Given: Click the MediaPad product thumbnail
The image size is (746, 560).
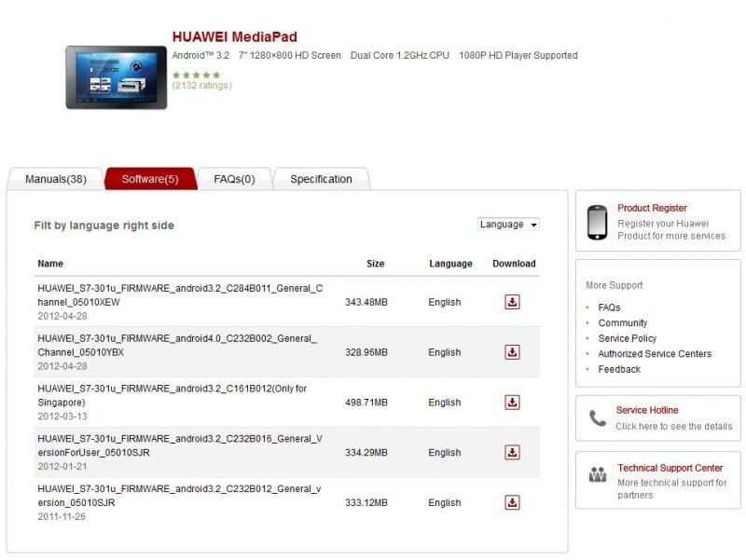Looking at the screenshot, I should pos(117,77).
